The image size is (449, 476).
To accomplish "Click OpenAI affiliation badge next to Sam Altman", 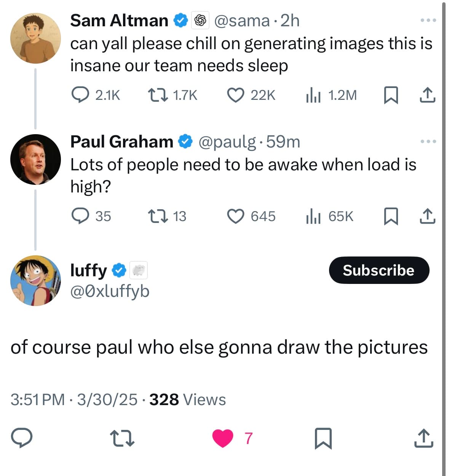I will point(200,21).
